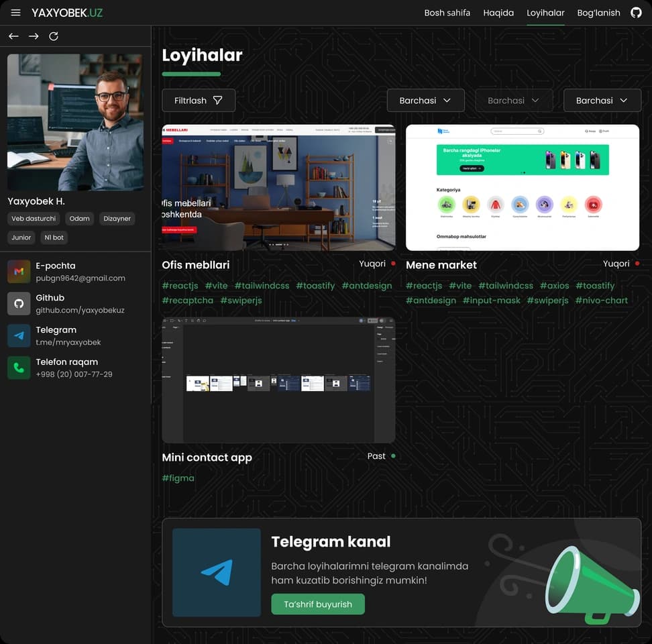Click the Ta'shrif buyurish button
The image size is (652, 644).
click(318, 604)
